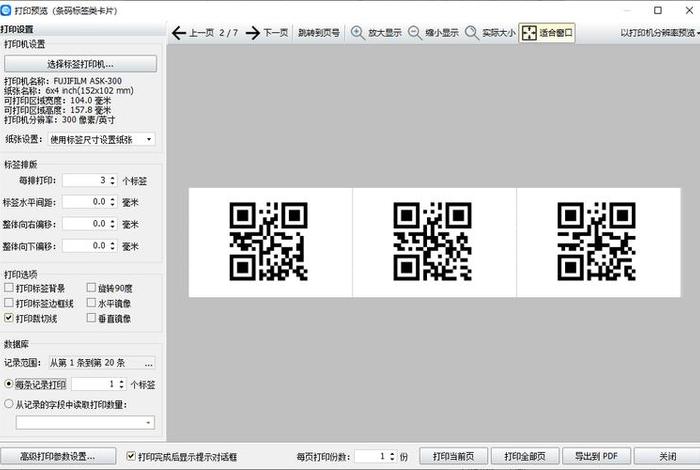Click the 实际大小 actual size icon
This screenshot has height=470, width=700.
point(471,33)
